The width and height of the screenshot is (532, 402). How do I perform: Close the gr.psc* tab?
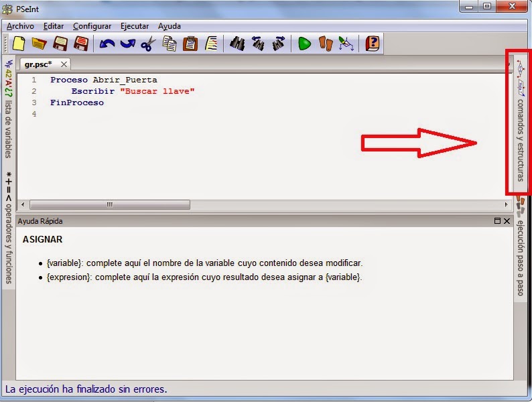tap(64, 64)
